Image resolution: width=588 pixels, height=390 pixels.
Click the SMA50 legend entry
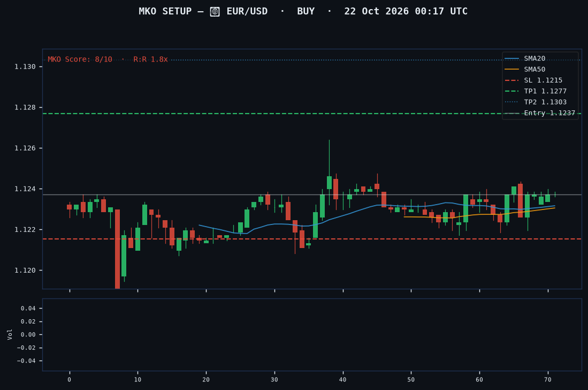tap(525, 70)
